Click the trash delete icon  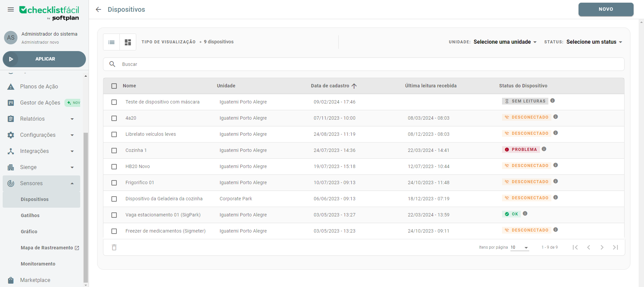[114, 247]
